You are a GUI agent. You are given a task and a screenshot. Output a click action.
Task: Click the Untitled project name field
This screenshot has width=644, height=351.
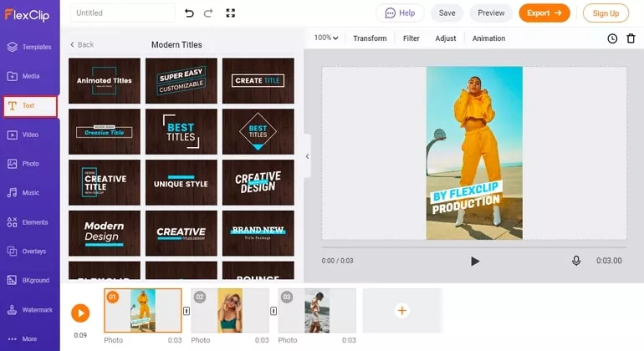pyautogui.click(x=123, y=13)
